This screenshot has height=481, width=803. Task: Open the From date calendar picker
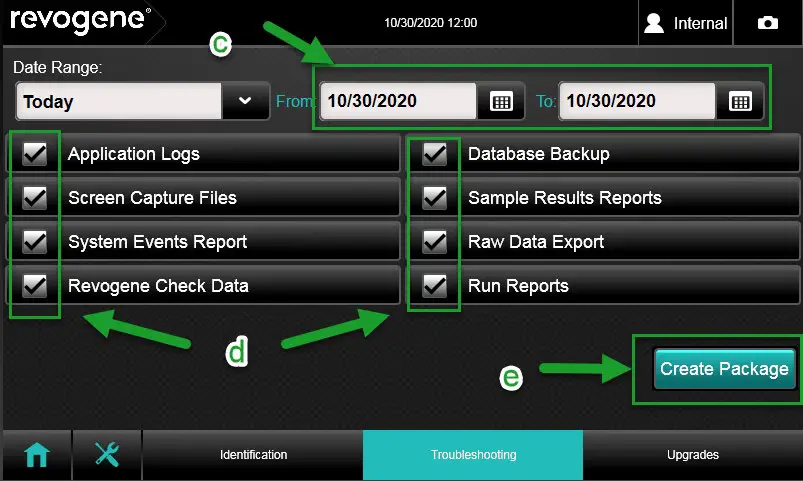501,101
